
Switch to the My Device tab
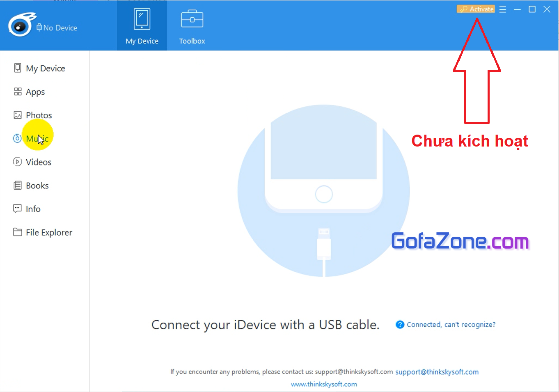click(142, 25)
